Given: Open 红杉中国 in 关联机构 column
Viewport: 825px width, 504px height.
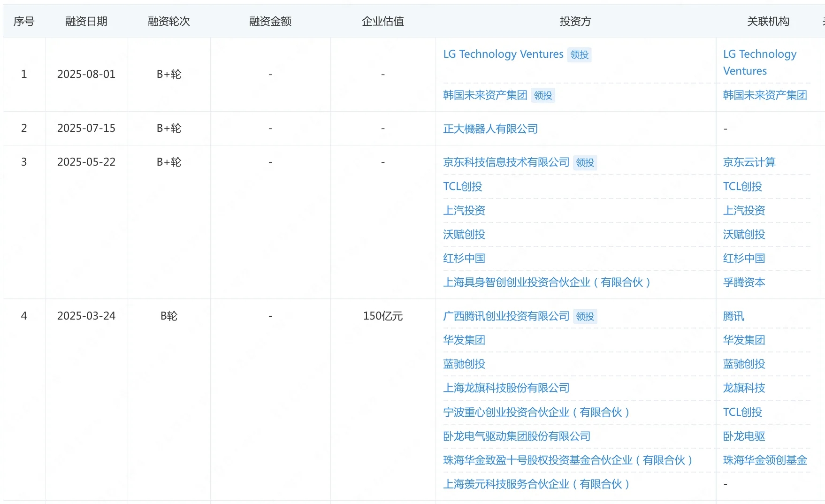Looking at the screenshot, I should [744, 258].
